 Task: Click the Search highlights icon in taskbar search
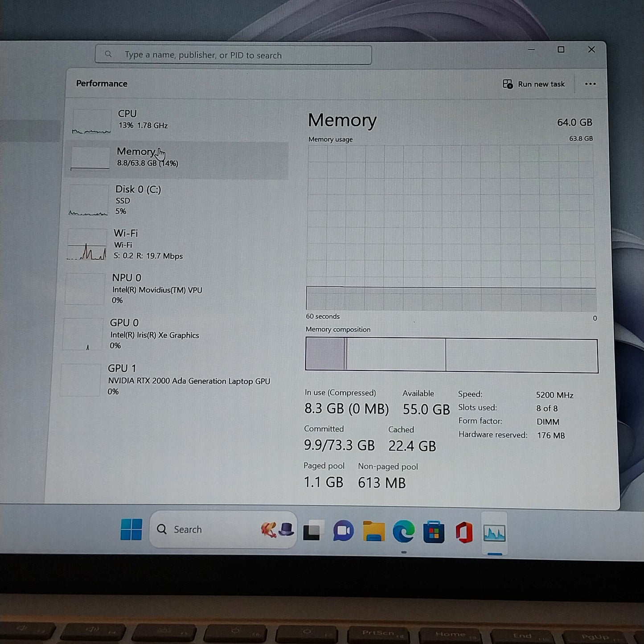[x=278, y=529]
